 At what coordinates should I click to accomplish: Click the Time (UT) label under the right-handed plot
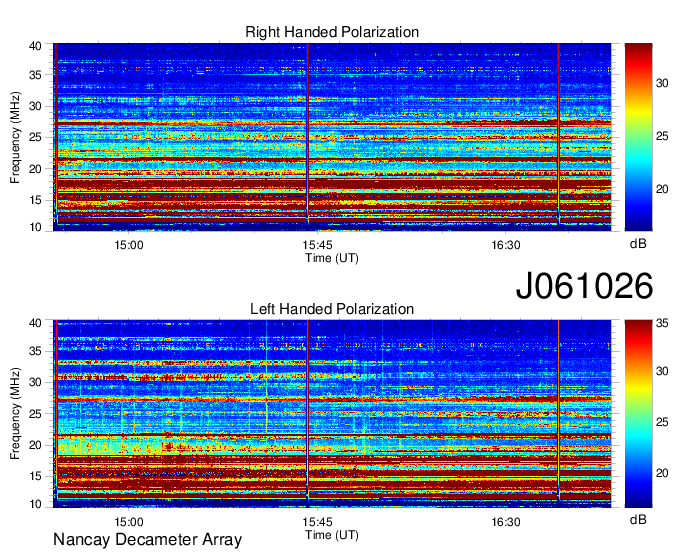332,258
